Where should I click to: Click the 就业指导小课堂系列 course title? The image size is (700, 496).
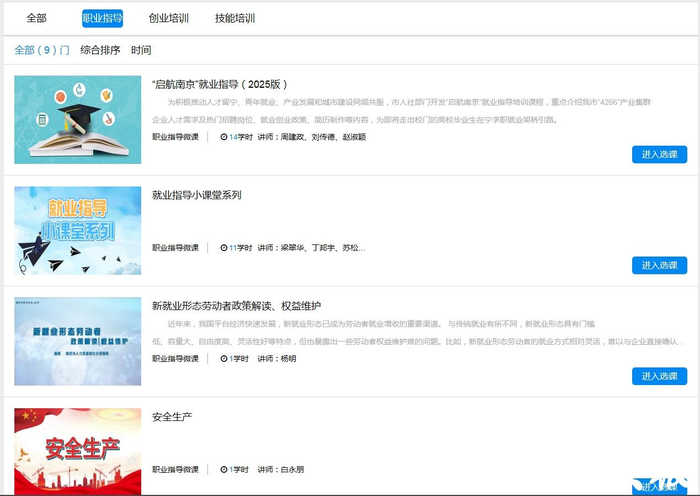tap(196, 195)
